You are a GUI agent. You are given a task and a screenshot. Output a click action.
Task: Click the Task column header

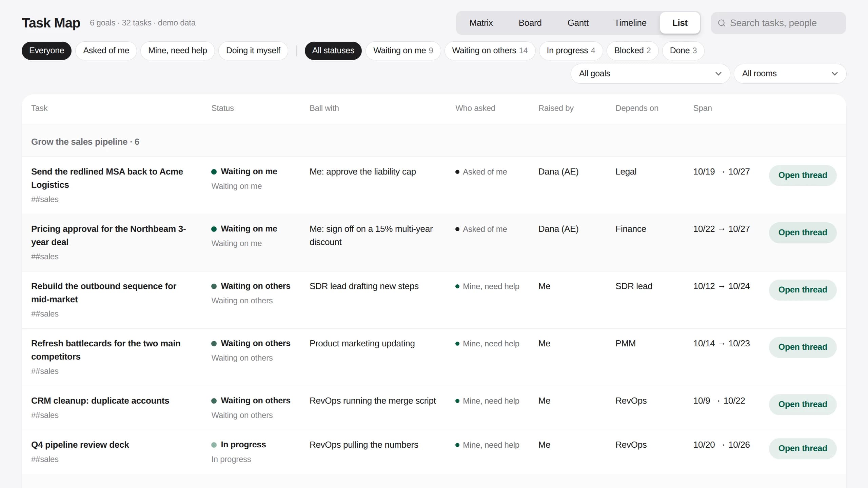39,108
